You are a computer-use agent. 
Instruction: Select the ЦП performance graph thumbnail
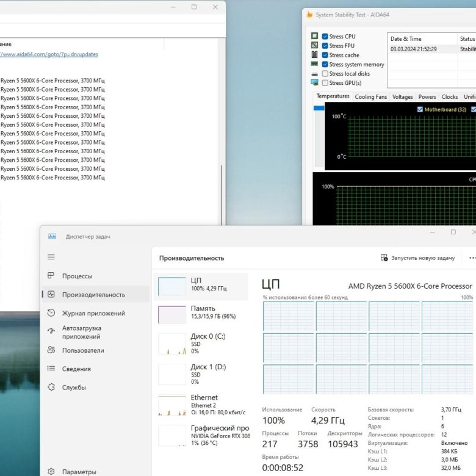172,286
